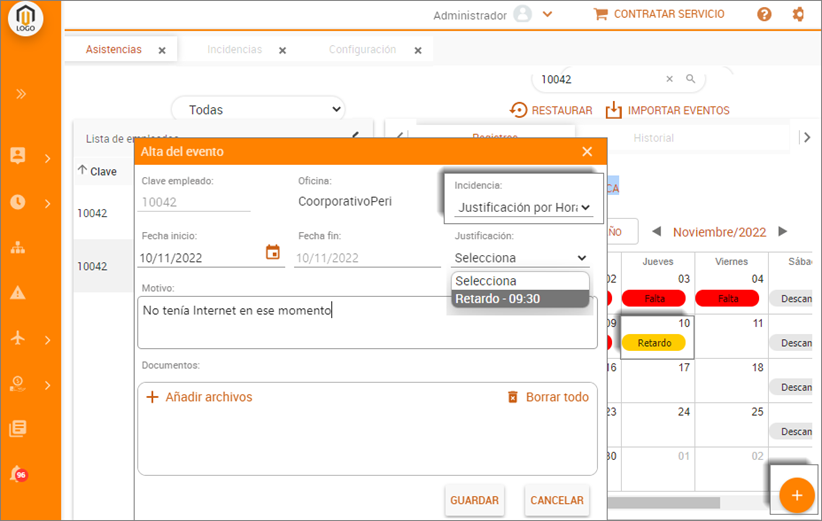
Task: Click Añadir archivos link
Action: pos(199,397)
